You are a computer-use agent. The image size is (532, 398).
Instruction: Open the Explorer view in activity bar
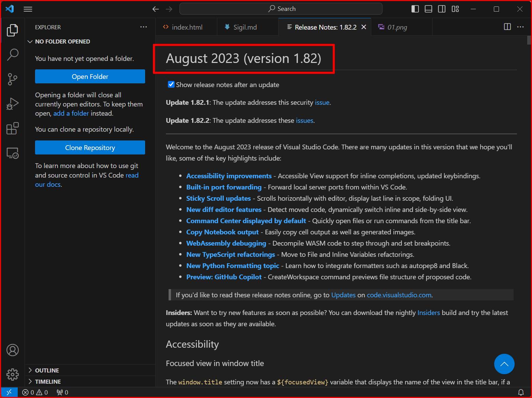(13, 30)
